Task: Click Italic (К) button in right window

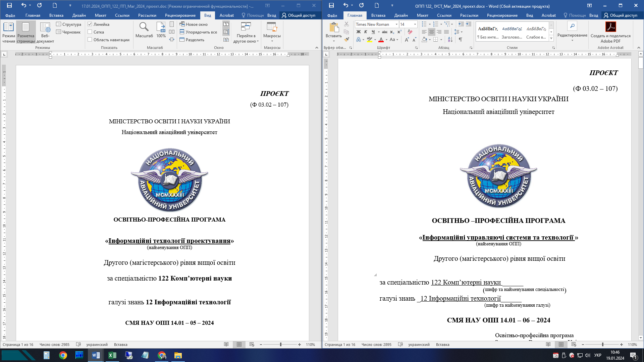Action: (x=366, y=32)
